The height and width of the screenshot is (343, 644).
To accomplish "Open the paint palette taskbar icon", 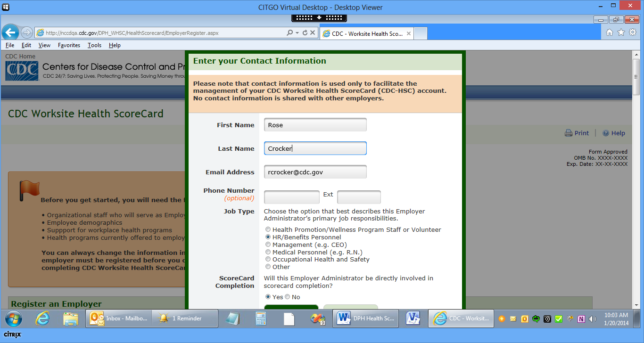I will pyautogui.click(x=318, y=318).
